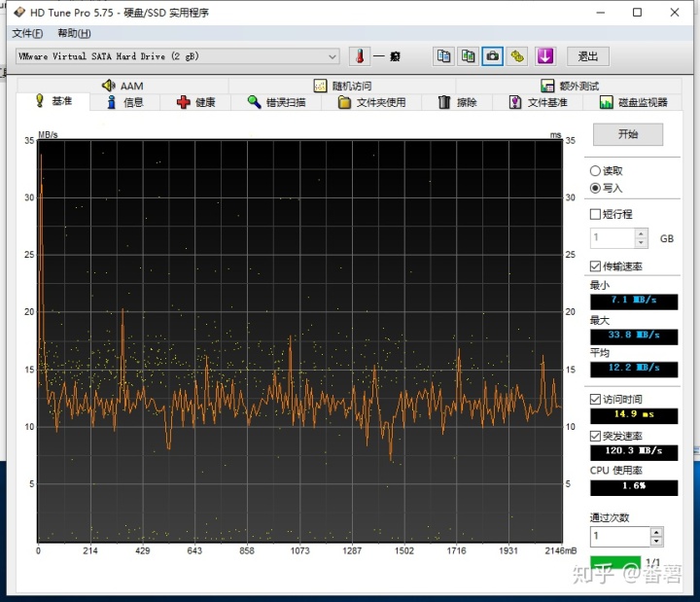Open the 擦除 erase tab
This screenshot has height=602, width=700.
(x=457, y=102)
